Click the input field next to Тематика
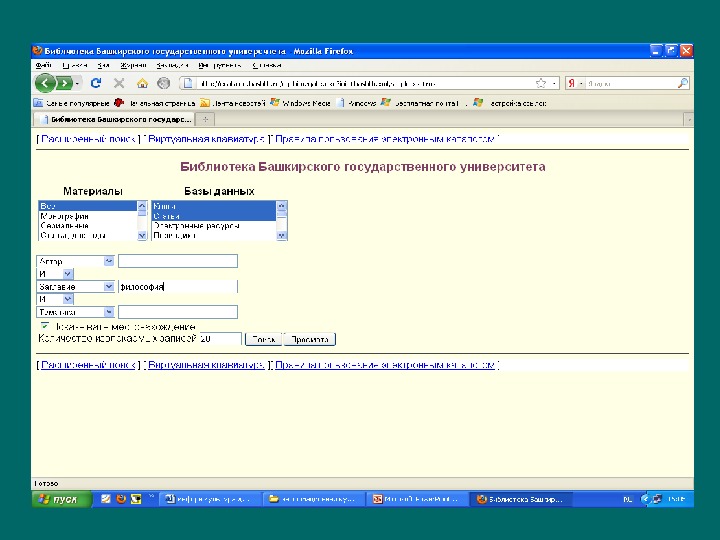Viewport: 720px width, 540px height. click(x=178, y=312)
